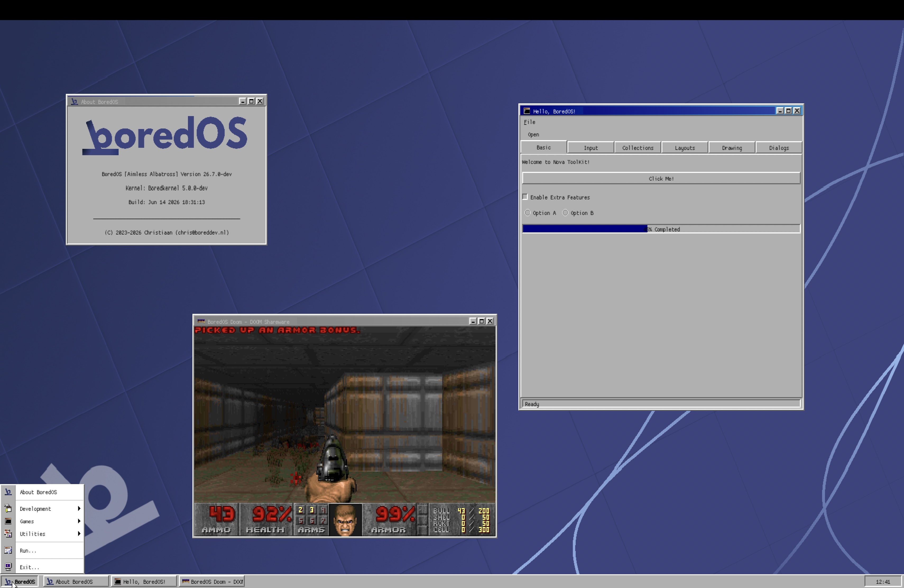This screenshot has width=904, height=588.
Task: Close the Hello, BoredOS! window
Action: click(x=797, y=111)
